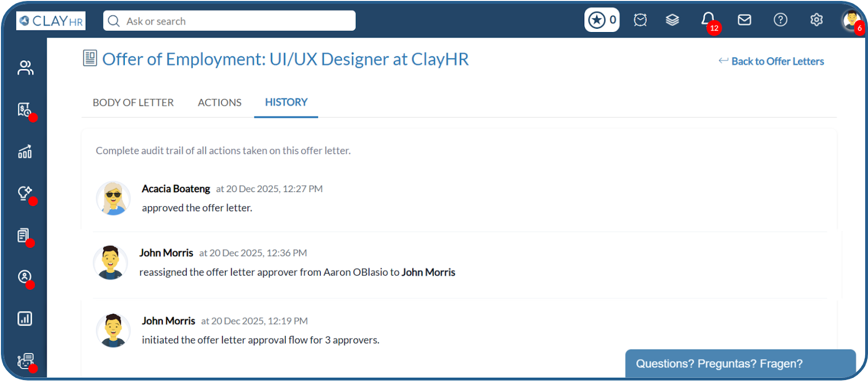Click the Acacia Boateng avatar
868x381 pixels.
pyautogui.click(x=113, y=198)
